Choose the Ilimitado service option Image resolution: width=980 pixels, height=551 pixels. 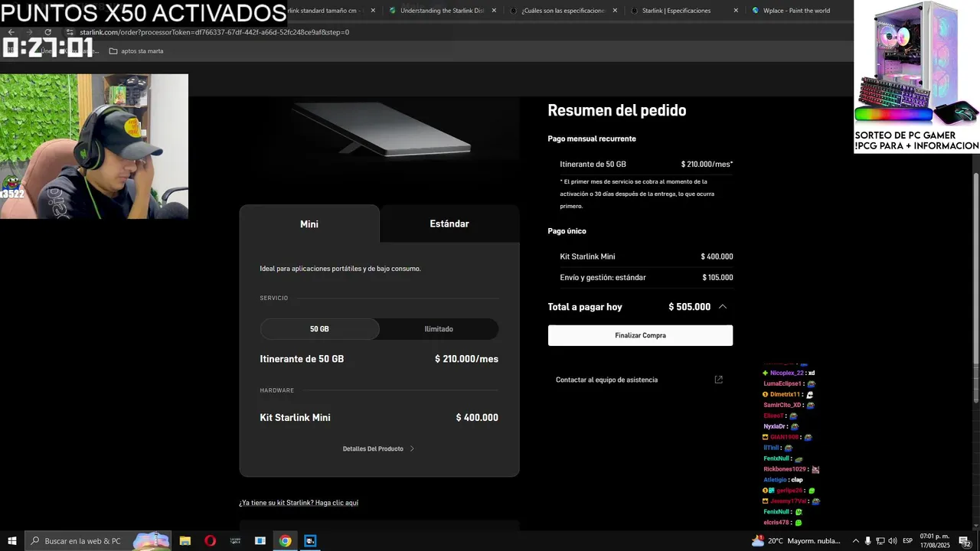[x=439, y=329]
